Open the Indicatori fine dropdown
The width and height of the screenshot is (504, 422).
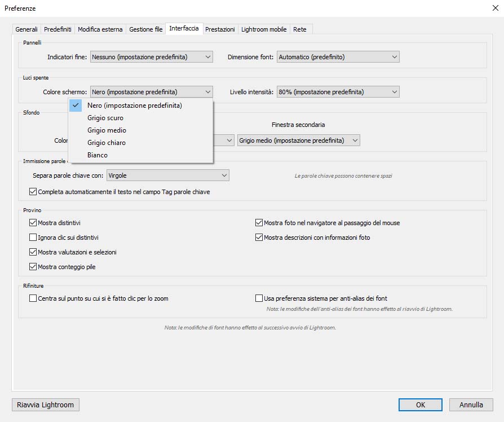point(151,57)
